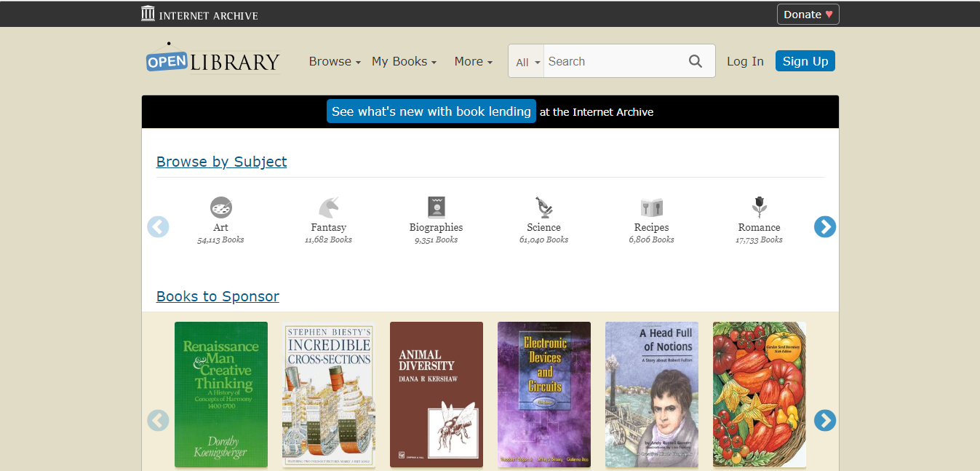This screenshot has width=980, height=471.
Task: Open the Fantasy unicorn subject icon
Action: click(x=329, y=207)
